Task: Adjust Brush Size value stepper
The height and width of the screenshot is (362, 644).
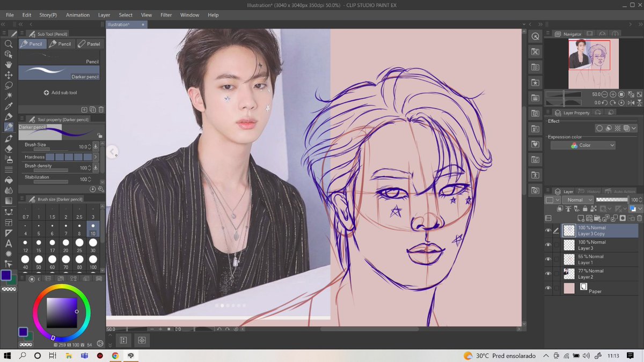Action: [89, 146]
